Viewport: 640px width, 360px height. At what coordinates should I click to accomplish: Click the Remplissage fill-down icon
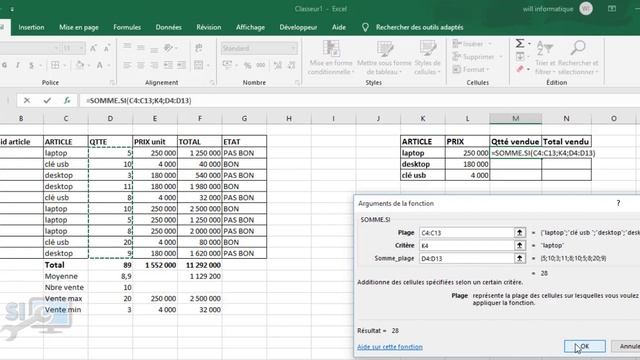[520, 56]
